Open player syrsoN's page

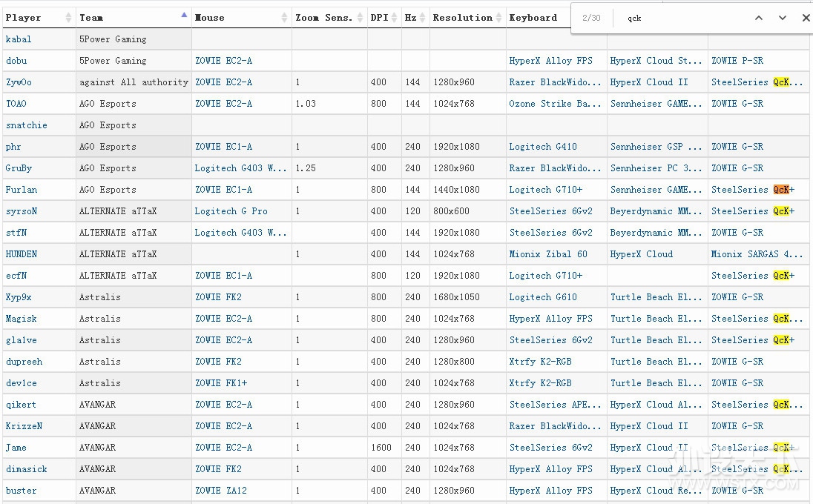[22, 211]
